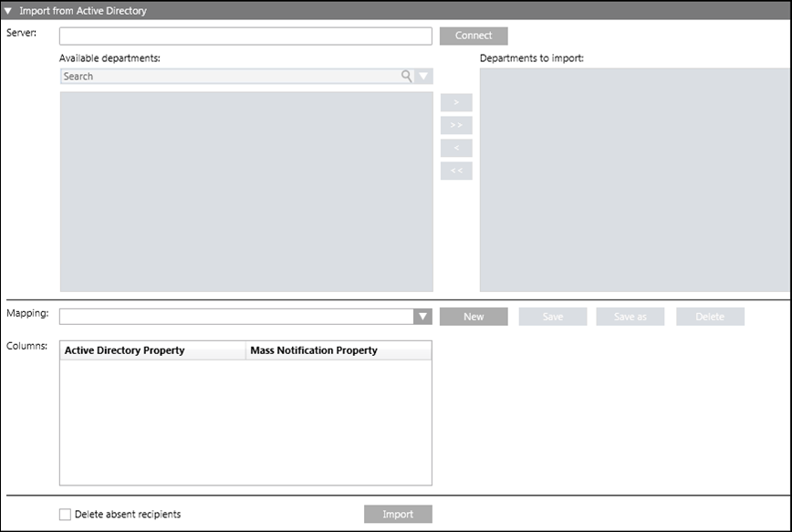Expand the Mapping dropdown arrow

coord(422,317)
